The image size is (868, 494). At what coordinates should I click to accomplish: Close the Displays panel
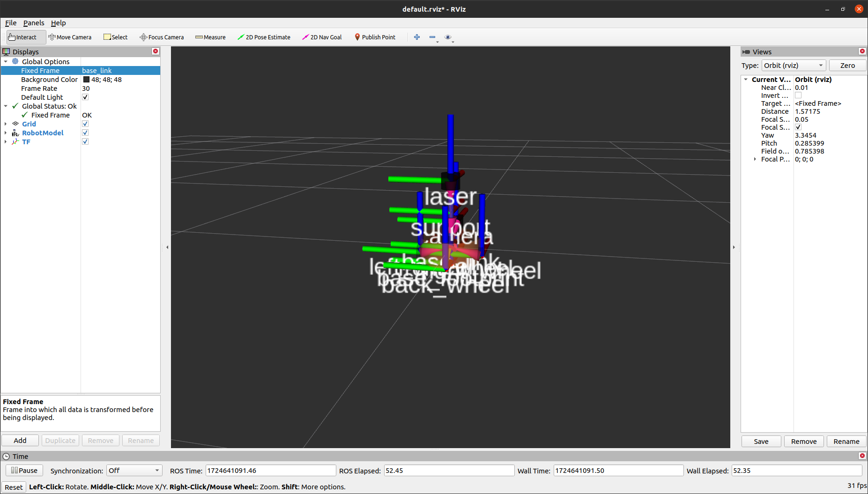[x=156, y=51]
